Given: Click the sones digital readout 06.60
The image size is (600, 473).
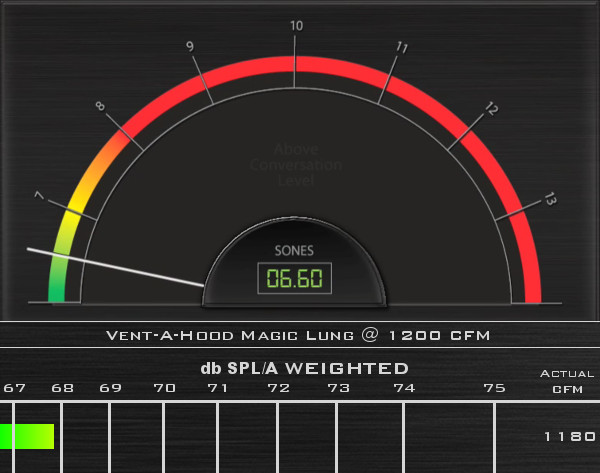Looking at the screenshot, I should 294,278.
